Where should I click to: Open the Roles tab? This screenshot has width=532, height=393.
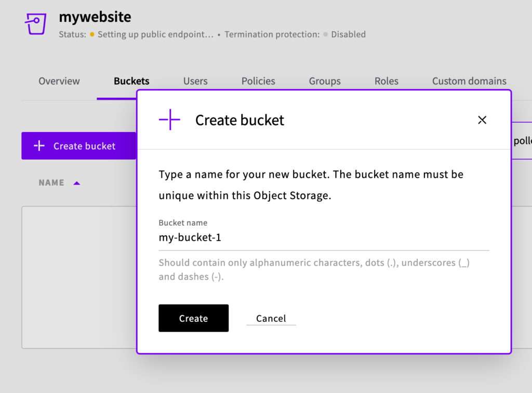(387, 81)
